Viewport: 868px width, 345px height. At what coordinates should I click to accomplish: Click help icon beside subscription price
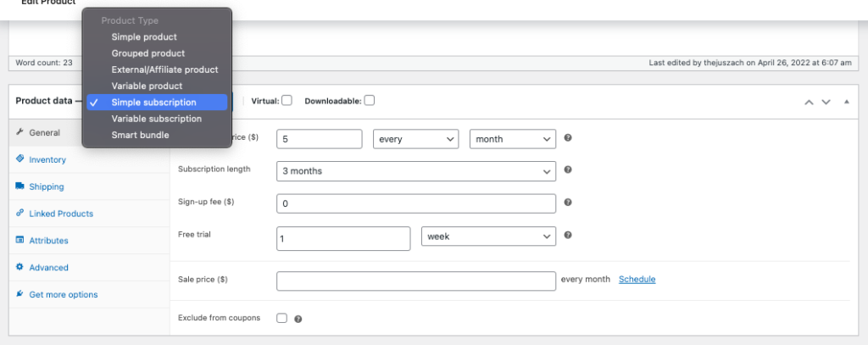click(568, 138)
